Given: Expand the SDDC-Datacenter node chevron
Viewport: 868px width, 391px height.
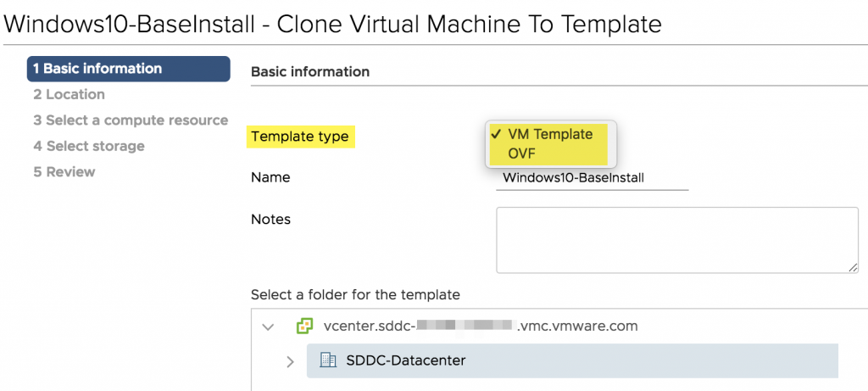Looking at the screenshot, I should [x=290, y=361].
